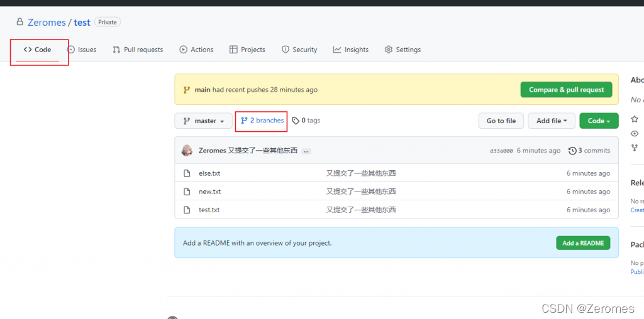The width and height of the screenshot is (644, 319).
Task: Click the history clock icon
Action: pyautogui.click(x=572, y=151)
